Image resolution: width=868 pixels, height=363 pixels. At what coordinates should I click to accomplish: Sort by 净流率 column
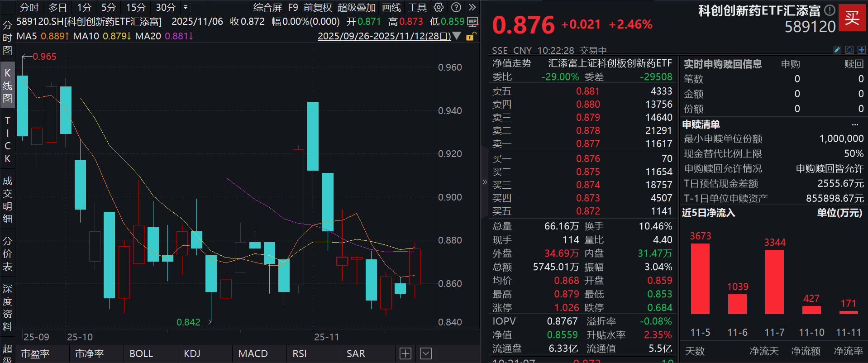click(849, 351)
